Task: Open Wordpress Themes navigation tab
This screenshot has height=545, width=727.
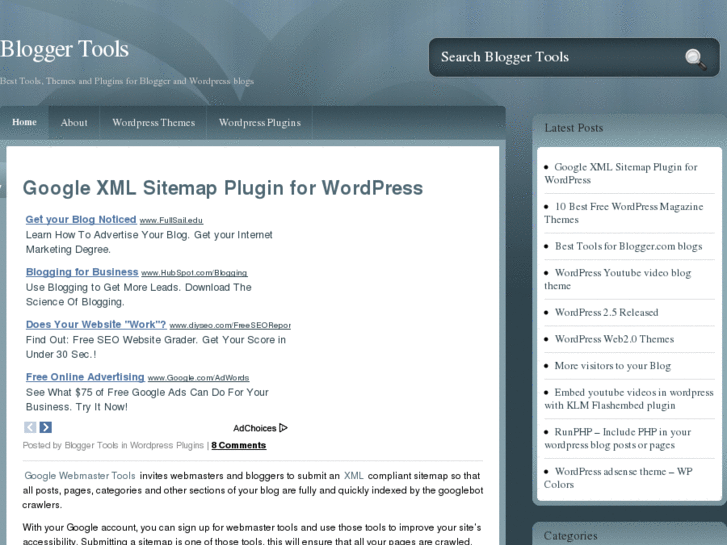Action: click(153, 123)
